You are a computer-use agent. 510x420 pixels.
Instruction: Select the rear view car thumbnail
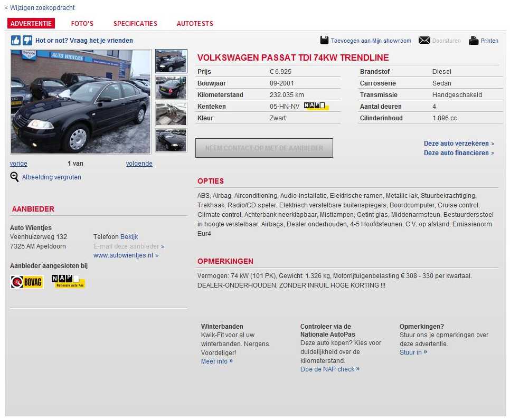point(171,88)
